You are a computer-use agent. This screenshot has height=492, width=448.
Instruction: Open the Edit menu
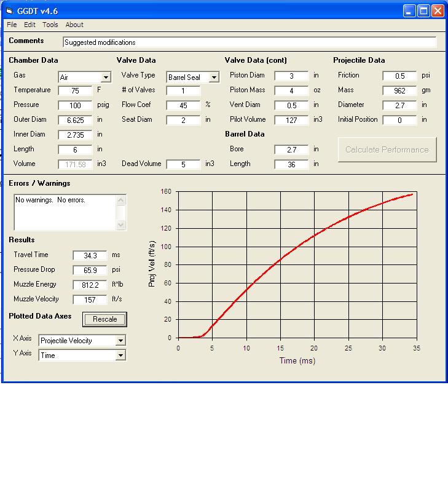click(29, 25)
